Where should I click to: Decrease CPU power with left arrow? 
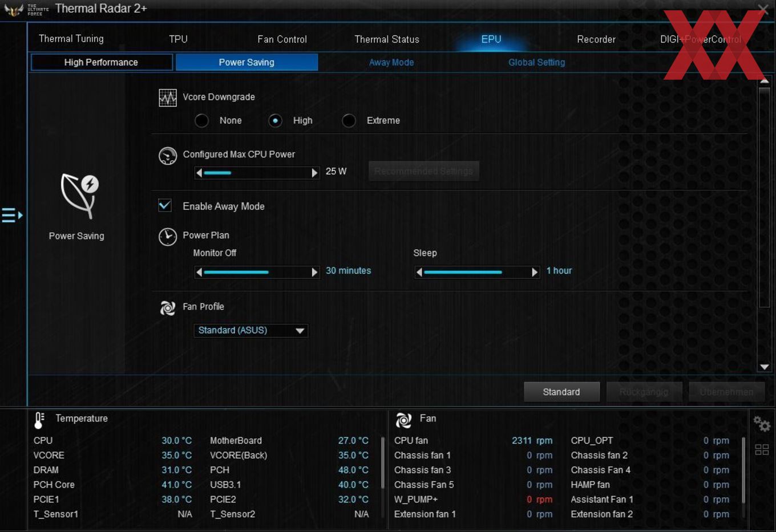(x=199, y=173)
